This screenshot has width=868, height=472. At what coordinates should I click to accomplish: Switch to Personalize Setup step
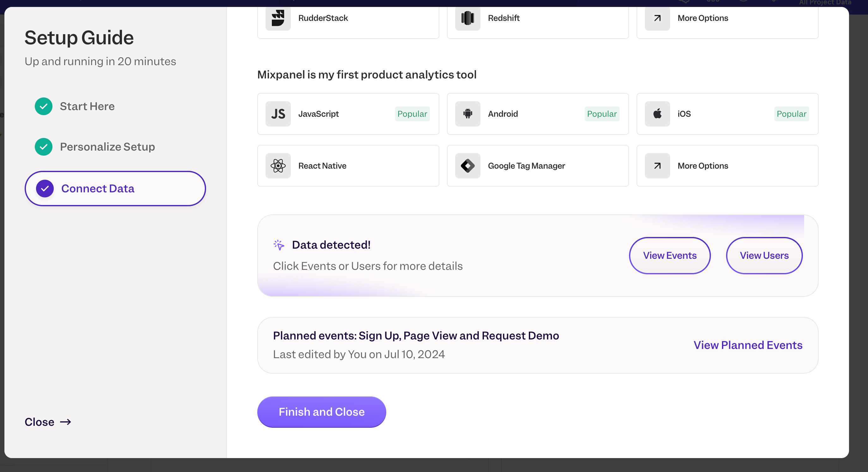point(107,147)
